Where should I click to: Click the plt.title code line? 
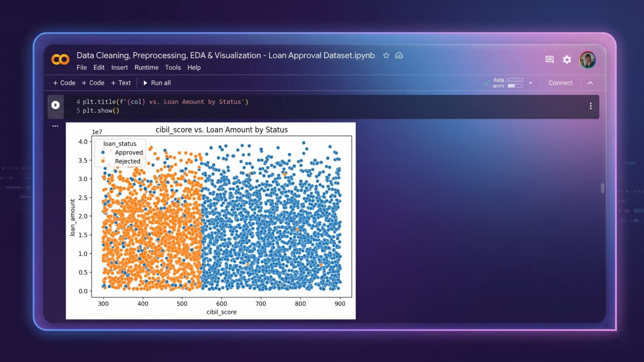[166, 102]
